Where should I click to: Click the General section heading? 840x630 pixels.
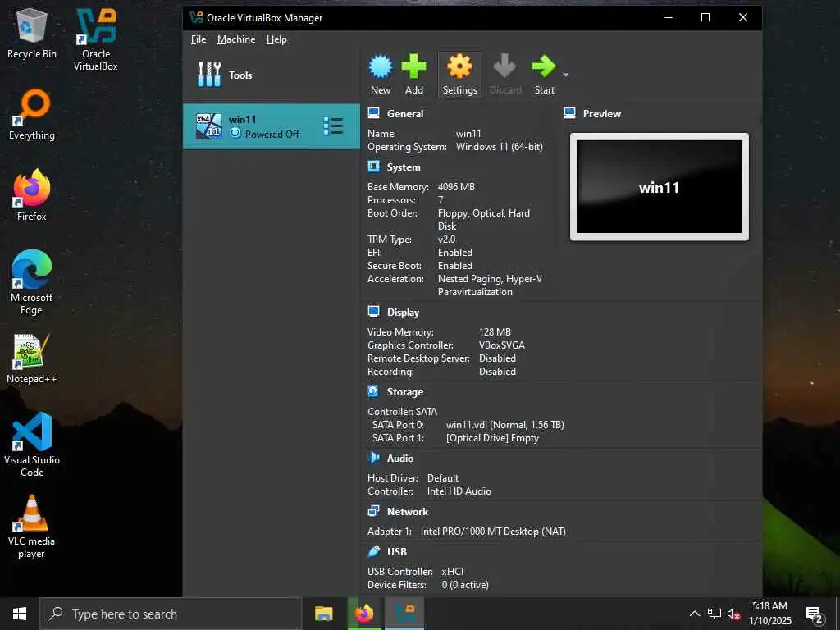405,113
